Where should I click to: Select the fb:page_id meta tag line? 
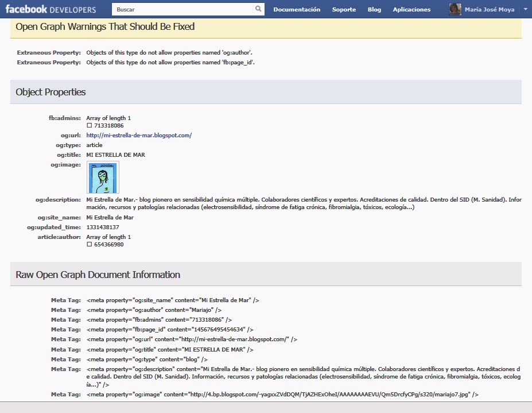(170, 330)
